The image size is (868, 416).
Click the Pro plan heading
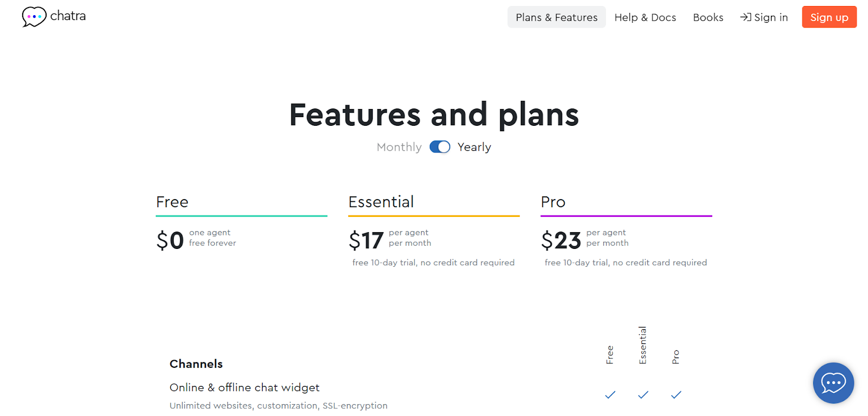click(553, 202)
